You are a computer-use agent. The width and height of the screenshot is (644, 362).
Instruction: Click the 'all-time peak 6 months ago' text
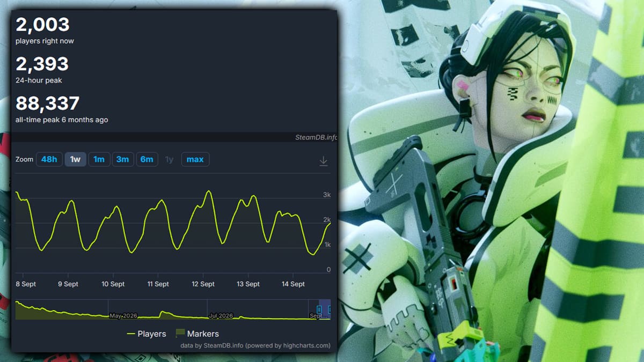62,120
